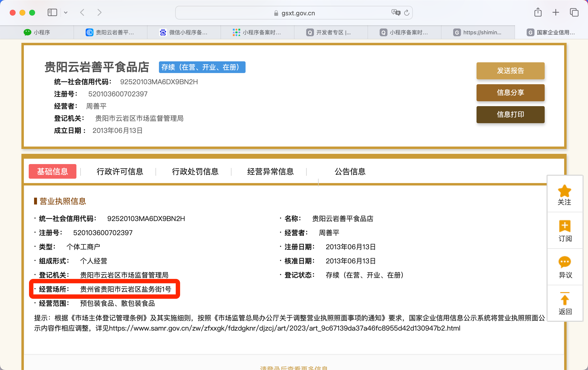Open a new tab with plus icon
The width and height of the screenshot is (588, 370).
(556, 12)
